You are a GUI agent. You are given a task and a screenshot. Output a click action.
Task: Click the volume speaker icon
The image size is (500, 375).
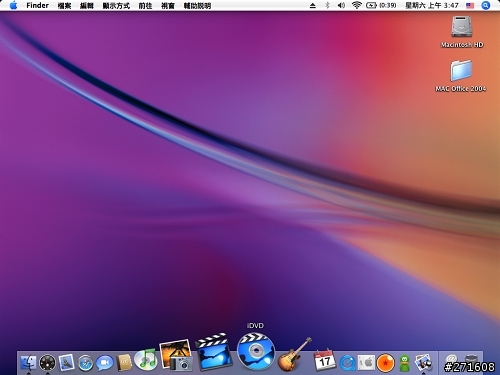pyautogui.click(x=341, y=5)
